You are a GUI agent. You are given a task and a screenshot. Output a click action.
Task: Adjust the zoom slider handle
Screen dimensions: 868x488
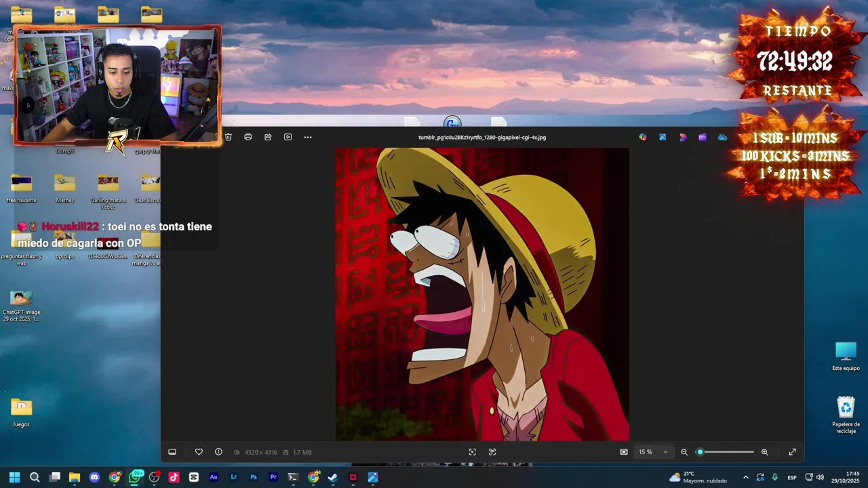[700, 452]
